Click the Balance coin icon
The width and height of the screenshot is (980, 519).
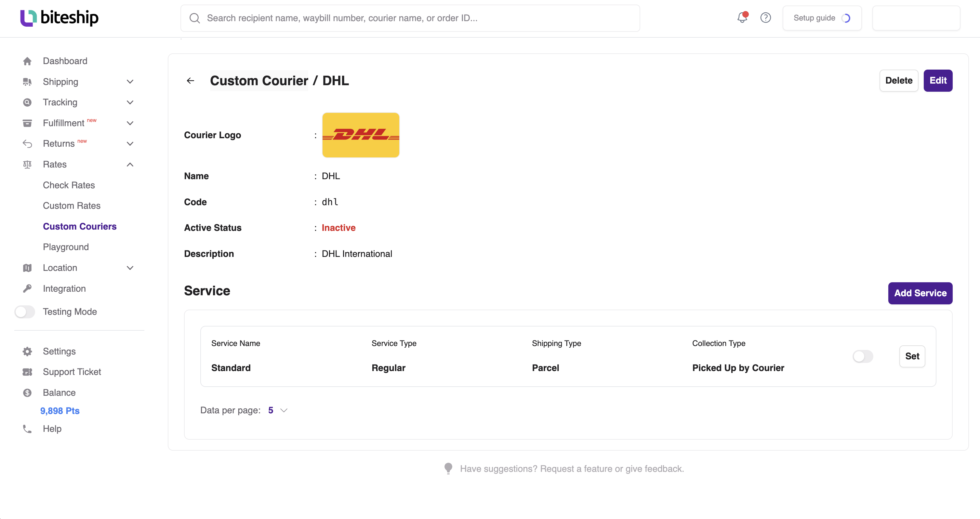click(x=27, y=393)
